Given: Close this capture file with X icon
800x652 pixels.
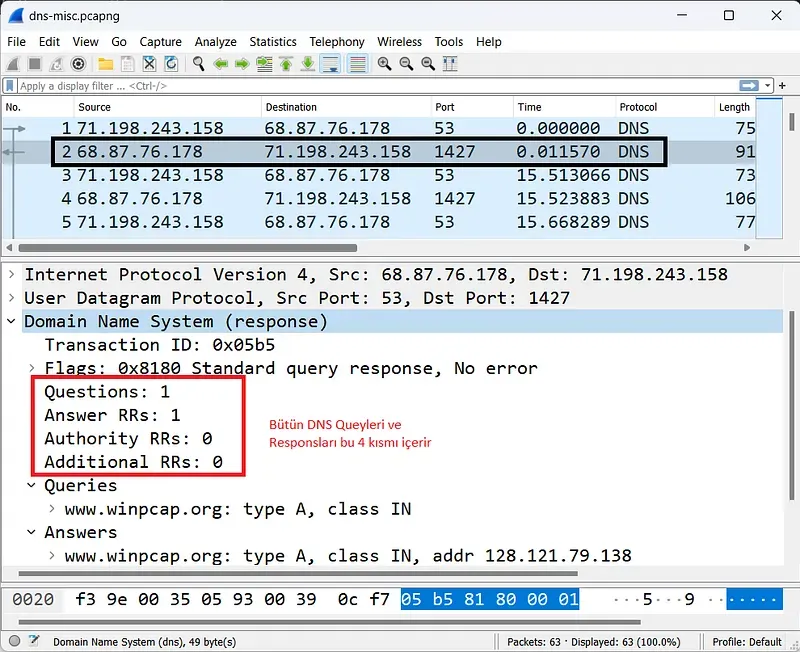Looking at the screenshot, I should click(x=149, y=64).
